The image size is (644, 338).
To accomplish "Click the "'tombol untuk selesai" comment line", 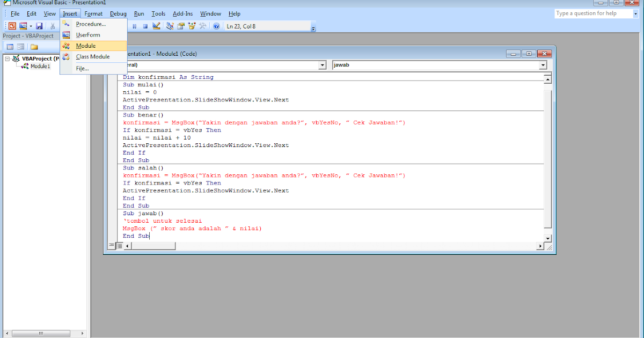I will pyautogui.click(x=162, y=221).
